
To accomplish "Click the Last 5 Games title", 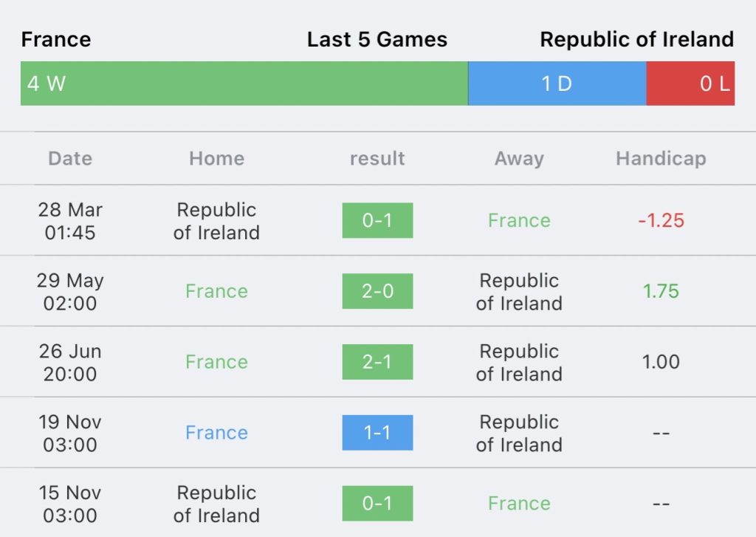I will [377, 39].
